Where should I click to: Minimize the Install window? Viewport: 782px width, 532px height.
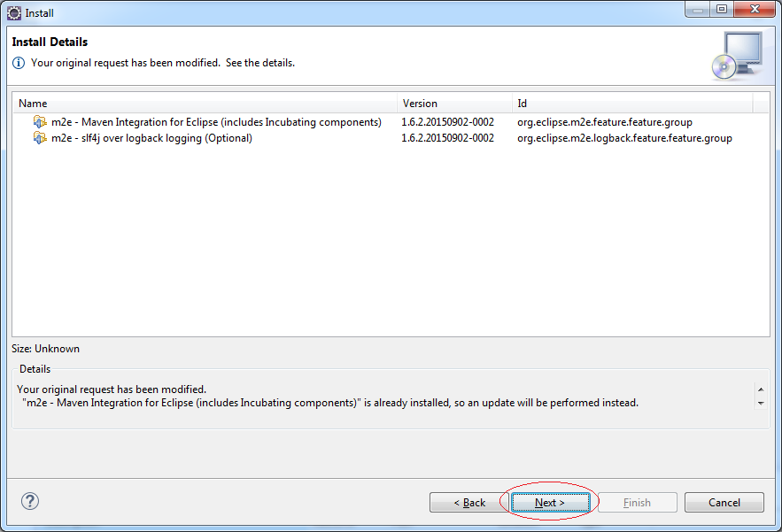click(x=698, y=9)
